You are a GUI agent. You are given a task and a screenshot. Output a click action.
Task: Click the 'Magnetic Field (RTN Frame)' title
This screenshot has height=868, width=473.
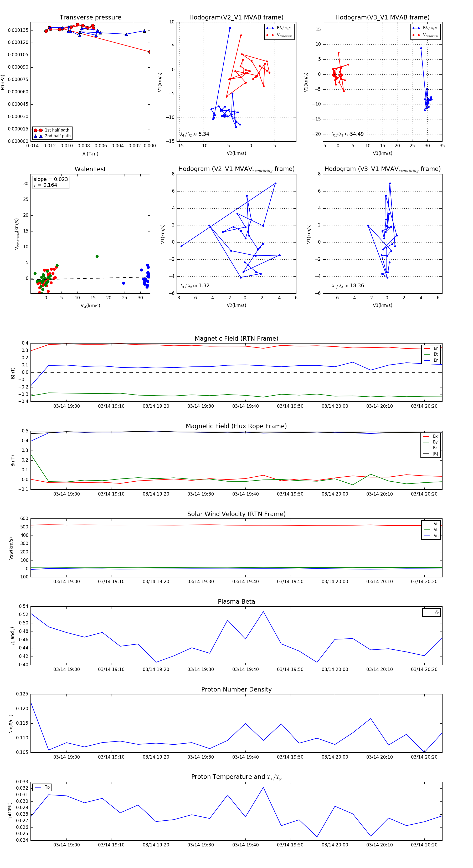pyautogui.click(x=236, y=339)
